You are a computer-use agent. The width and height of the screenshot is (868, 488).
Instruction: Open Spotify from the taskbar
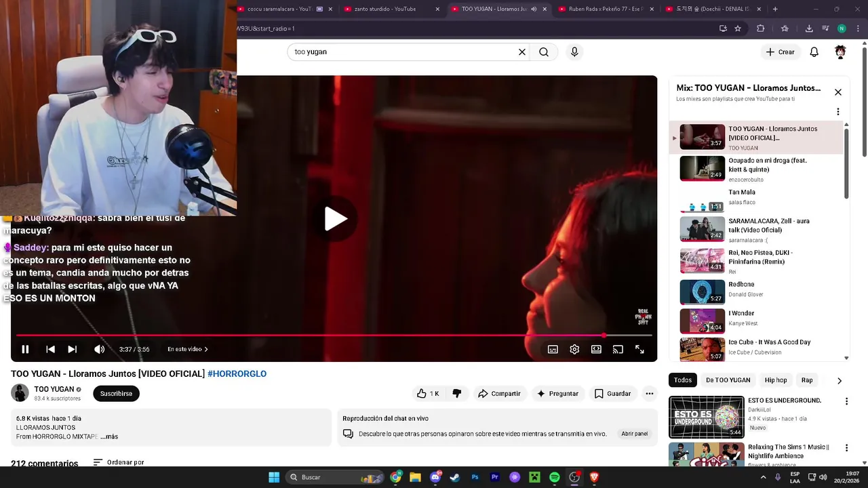pyautogui.click(x=554, y=477)
